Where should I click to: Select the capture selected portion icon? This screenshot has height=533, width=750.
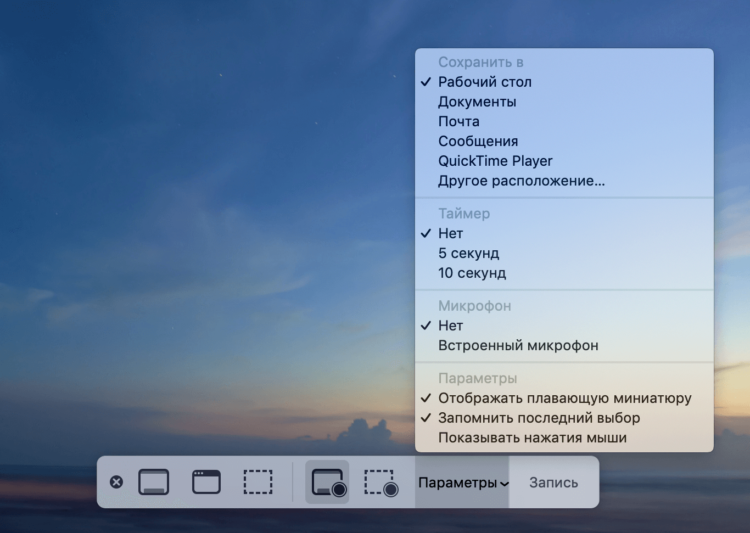258,482
